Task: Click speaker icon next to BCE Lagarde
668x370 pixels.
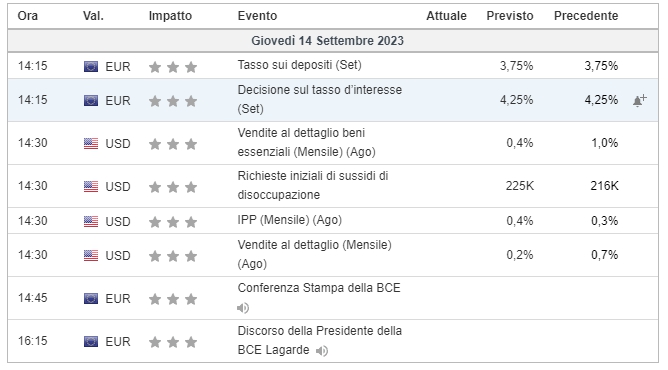Action: [322, 351]
